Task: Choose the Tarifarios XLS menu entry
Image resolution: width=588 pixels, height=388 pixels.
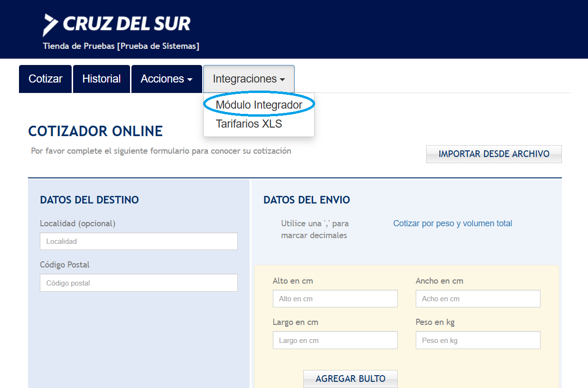Action: coord(249,124)
